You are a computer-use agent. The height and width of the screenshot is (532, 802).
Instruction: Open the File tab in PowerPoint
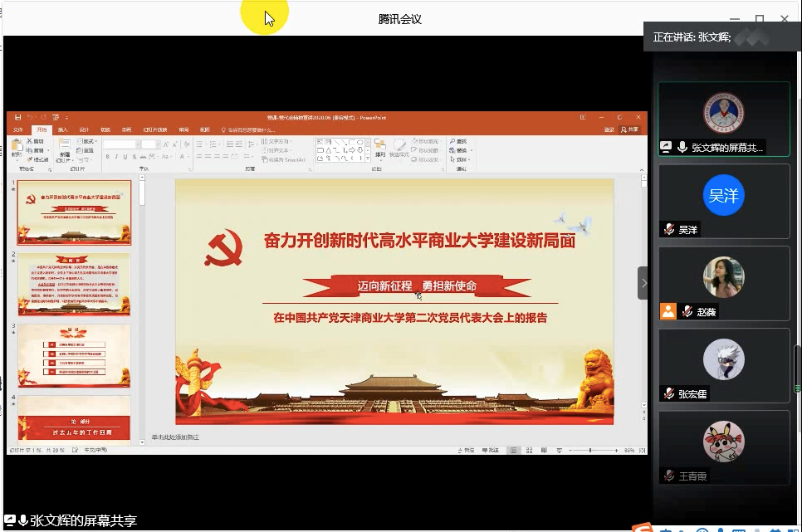click(x=19, y=130)
